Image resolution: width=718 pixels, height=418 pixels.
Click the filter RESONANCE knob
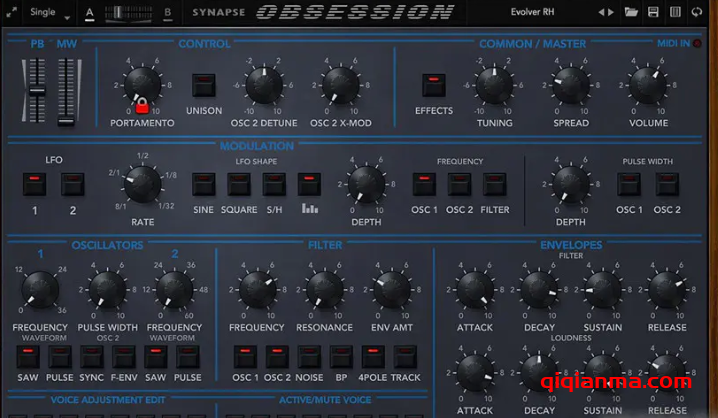point(324,291)
